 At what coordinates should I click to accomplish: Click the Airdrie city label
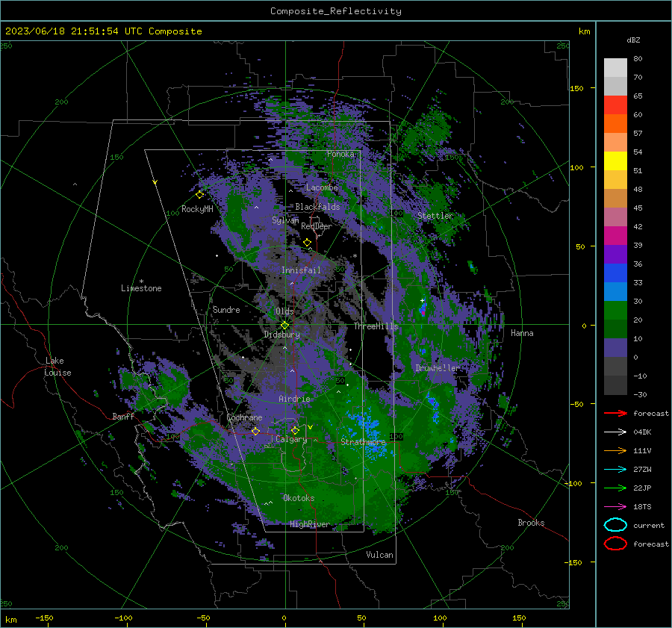tap(294, 399)
